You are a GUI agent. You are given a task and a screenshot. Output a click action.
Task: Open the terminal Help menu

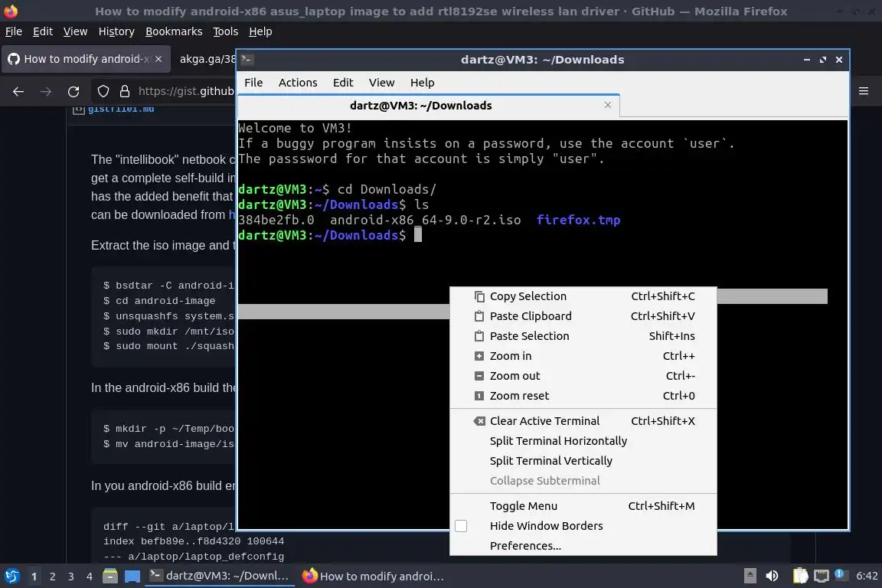coord(422,83)
